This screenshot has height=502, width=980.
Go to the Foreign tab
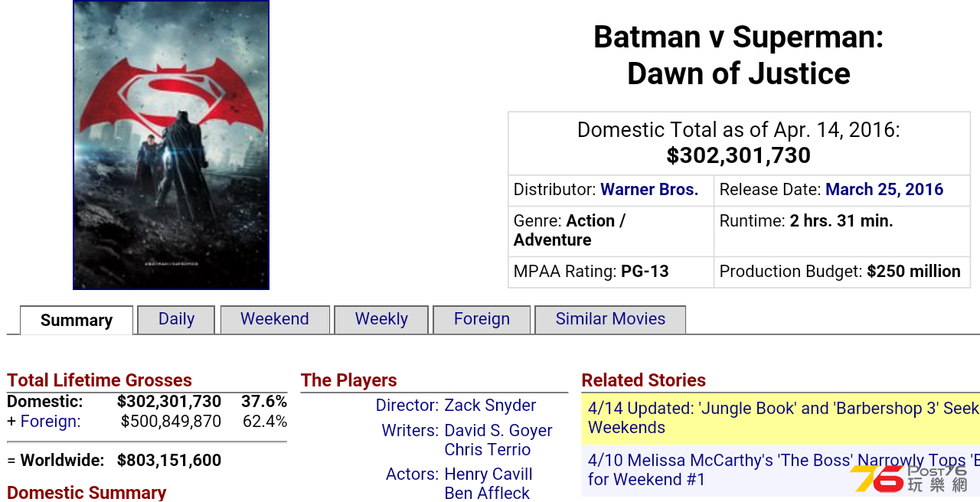482,319
